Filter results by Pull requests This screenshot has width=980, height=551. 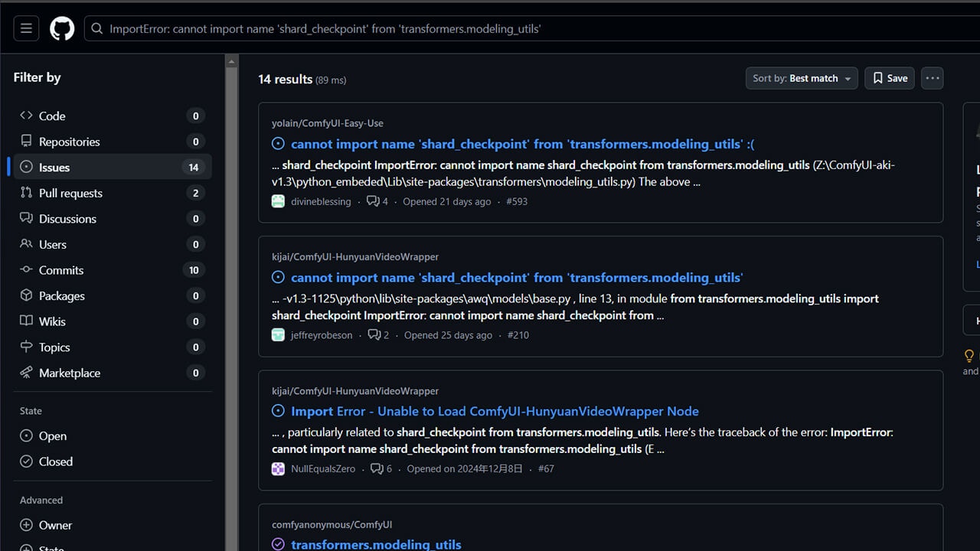coord(113,193)
